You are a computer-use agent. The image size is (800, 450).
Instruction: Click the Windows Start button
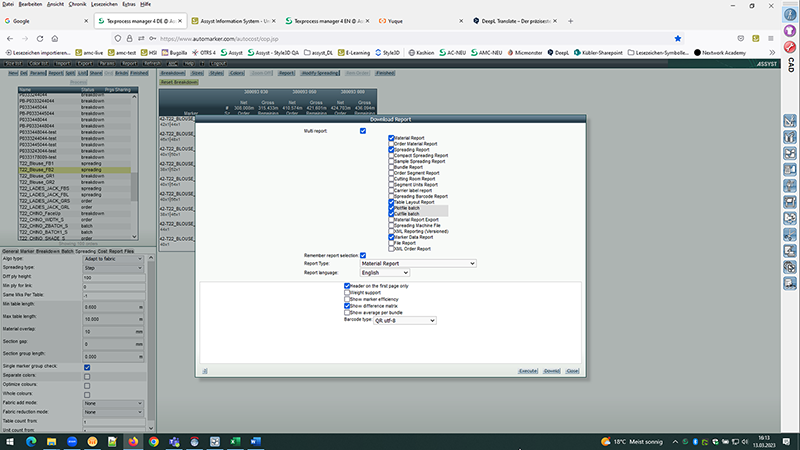tap(9, 440)
